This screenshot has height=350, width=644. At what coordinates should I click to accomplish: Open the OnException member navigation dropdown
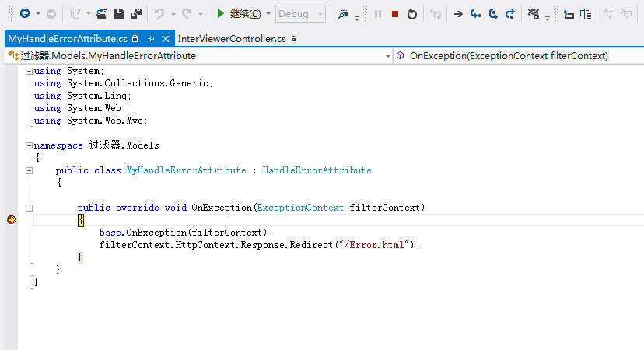pyautogui.click(x=520, y=56)
